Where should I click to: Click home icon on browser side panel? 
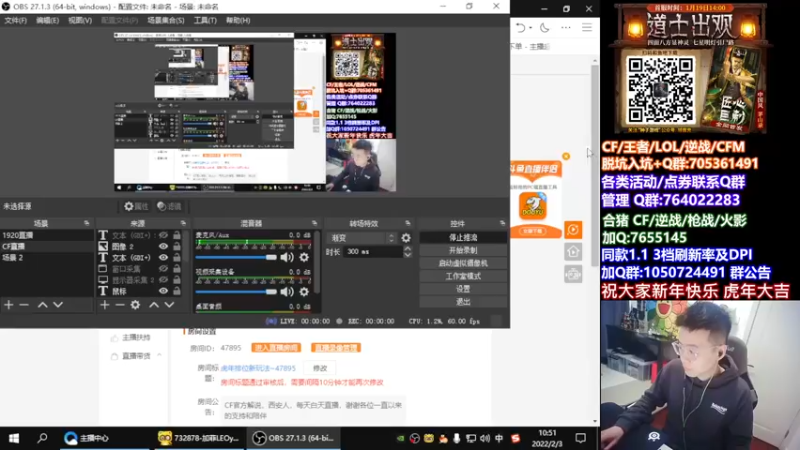pyautogui.click(x=573, y=252)
